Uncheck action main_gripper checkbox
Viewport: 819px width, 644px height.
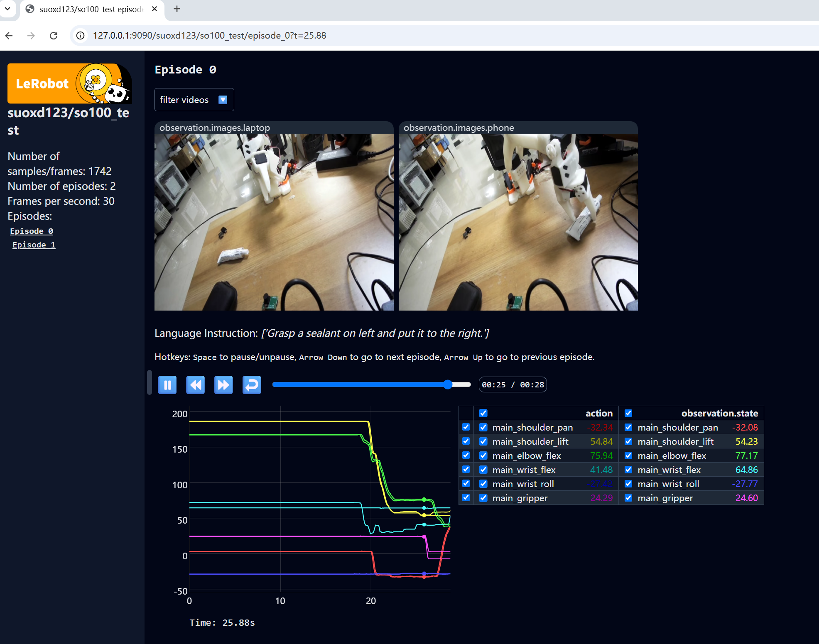pyautogui.click(x=483, y=498)
